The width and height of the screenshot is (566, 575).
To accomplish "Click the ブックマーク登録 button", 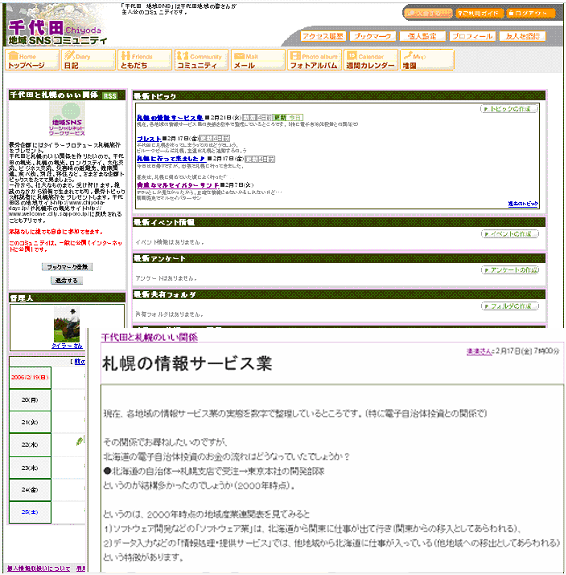I will [x=67, y=267].
